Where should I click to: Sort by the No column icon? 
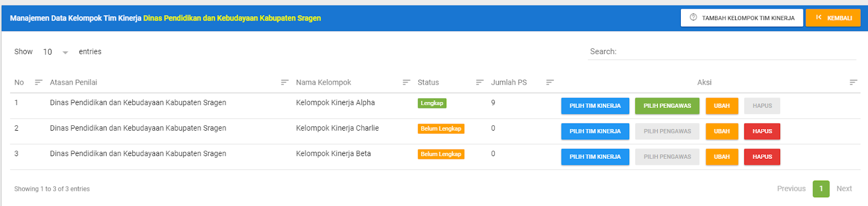[x=39, y=82]
